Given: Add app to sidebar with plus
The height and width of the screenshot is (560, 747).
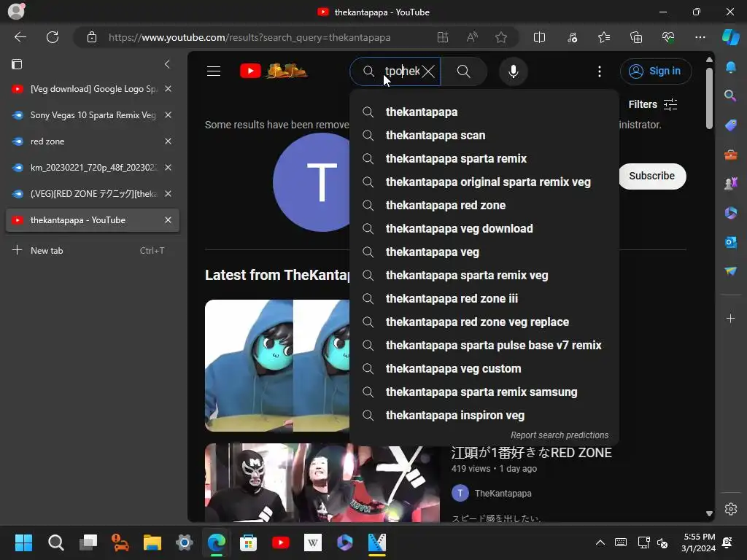Looking at the screenshot, I should (x=730, y=319).
